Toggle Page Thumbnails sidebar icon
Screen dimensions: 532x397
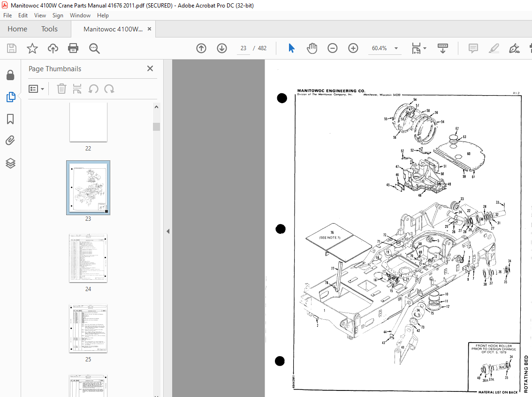point(10,97)
